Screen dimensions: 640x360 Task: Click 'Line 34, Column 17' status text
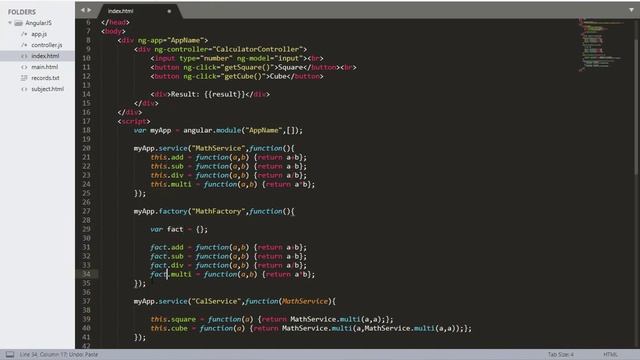43,354
